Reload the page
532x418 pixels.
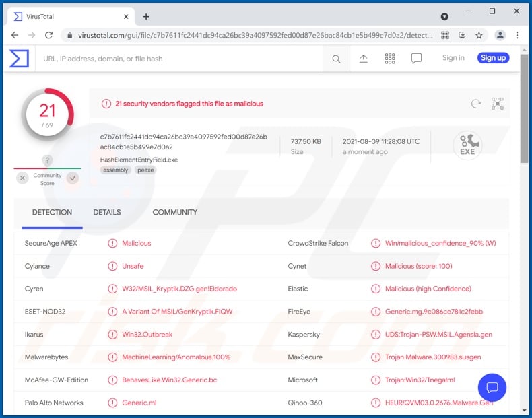(x=49, y=35)
